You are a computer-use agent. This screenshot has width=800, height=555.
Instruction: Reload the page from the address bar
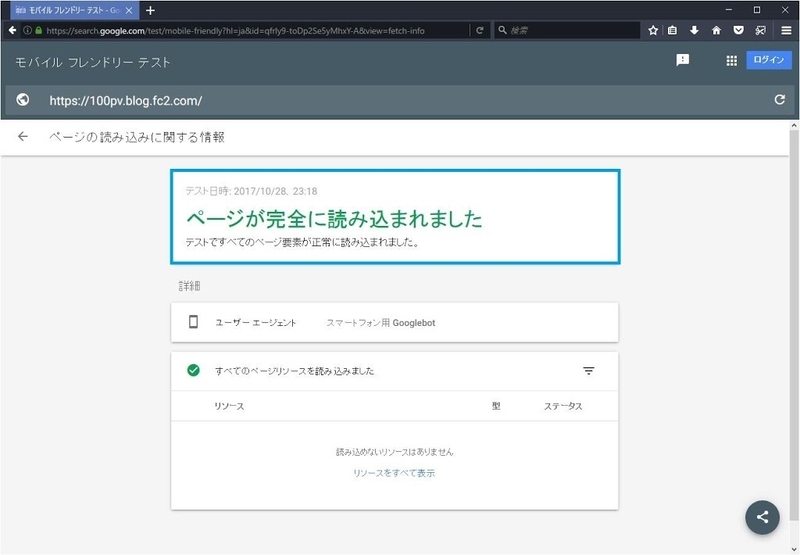[x=480, y=31]
